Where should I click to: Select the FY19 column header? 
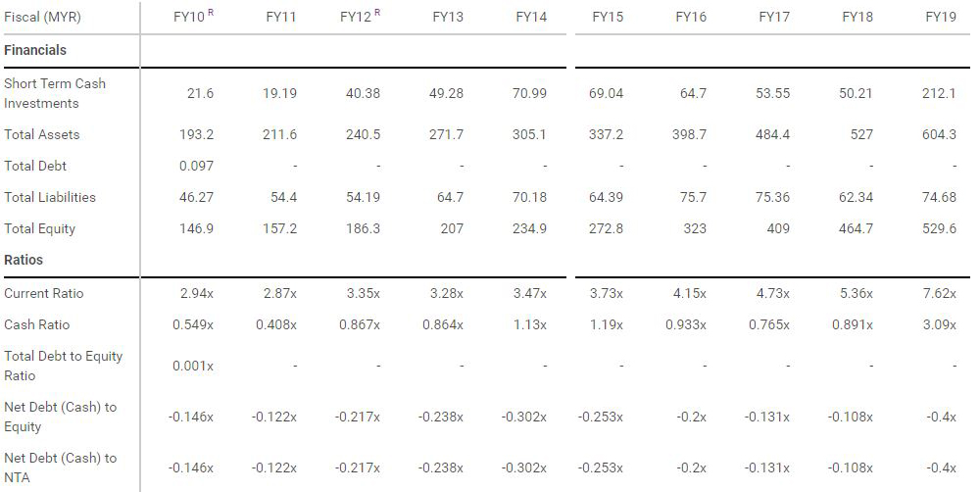pyautogui.click(x=941, y=17)
